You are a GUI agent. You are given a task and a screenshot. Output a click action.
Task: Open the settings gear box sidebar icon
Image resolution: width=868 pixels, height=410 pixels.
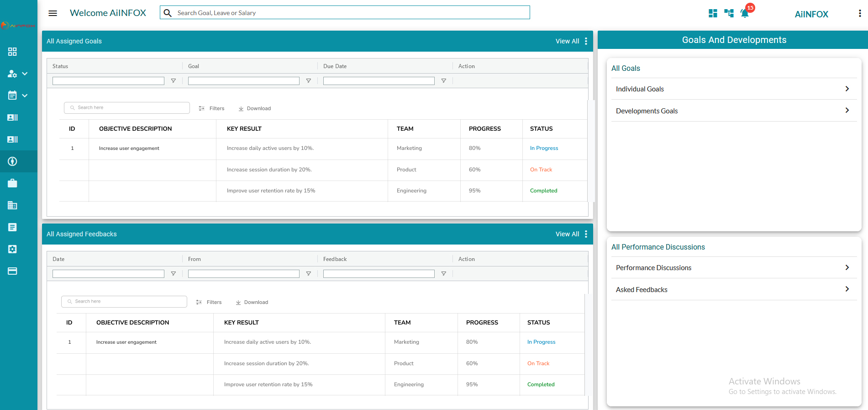12,249
